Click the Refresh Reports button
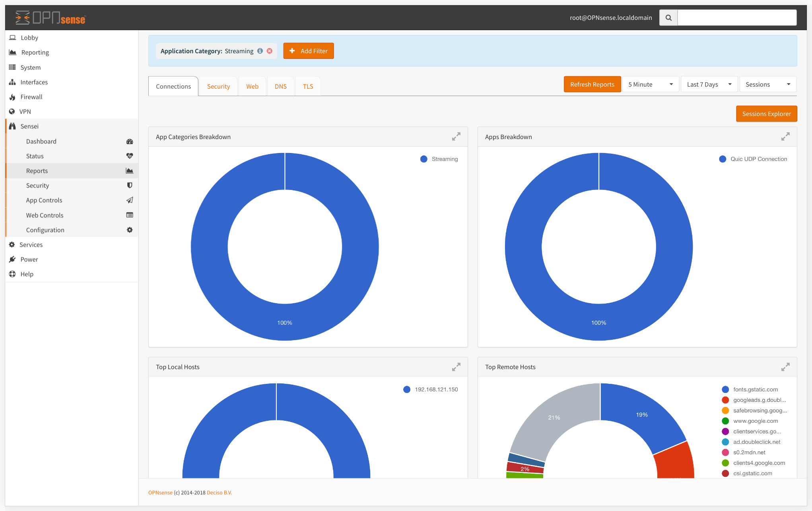 point(592,84)
